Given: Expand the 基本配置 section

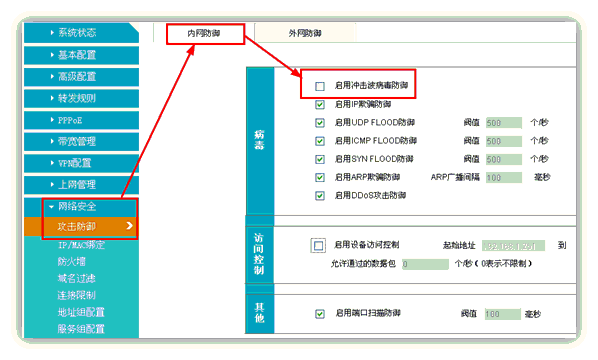Looking at the screenshot, I should (81, 55).
